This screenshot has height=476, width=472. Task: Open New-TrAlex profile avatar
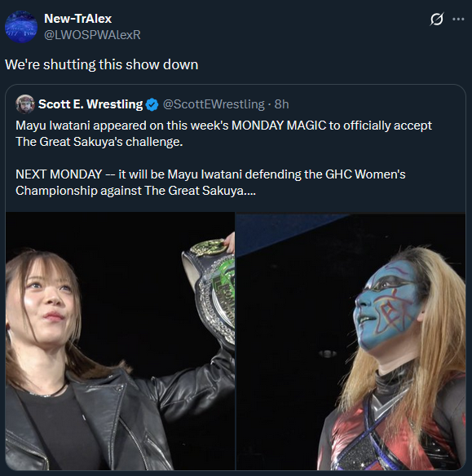(21, 27)
